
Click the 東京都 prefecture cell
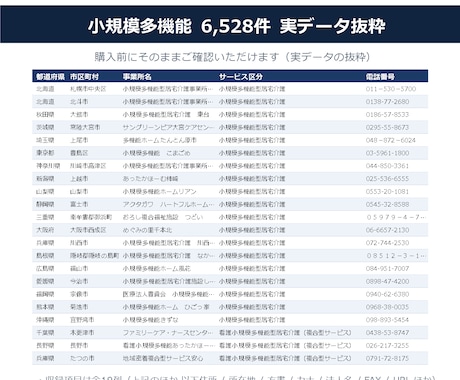45,153
